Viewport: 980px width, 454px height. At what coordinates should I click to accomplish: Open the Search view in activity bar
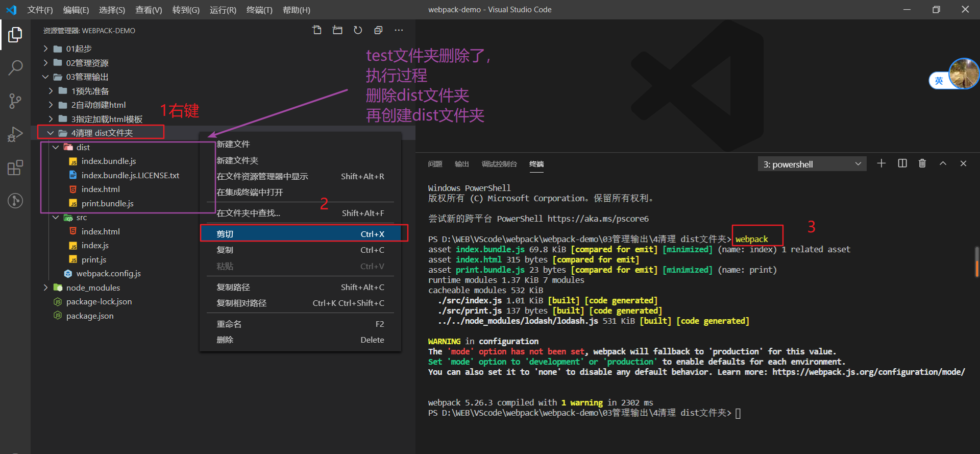pyautogui.click(x=15, y=67)
